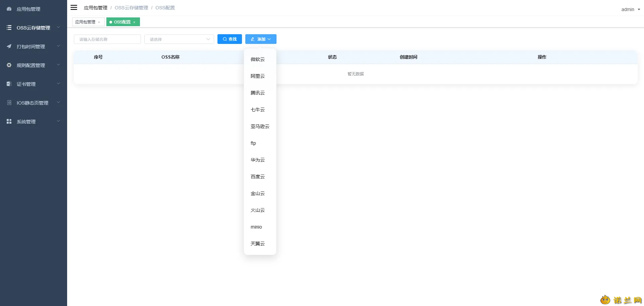Click the 证书管理 sidebar icon
This screenshot has width=644, height=306.
pyautogui.click(x=9, y=84)
